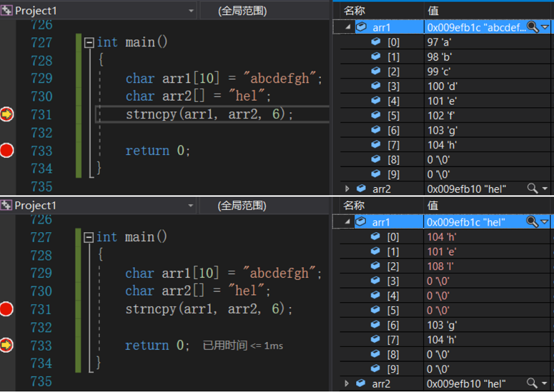Select element [5] row in bottom watch panel
This screenshot has width=554, height=392.
[445, 310]
